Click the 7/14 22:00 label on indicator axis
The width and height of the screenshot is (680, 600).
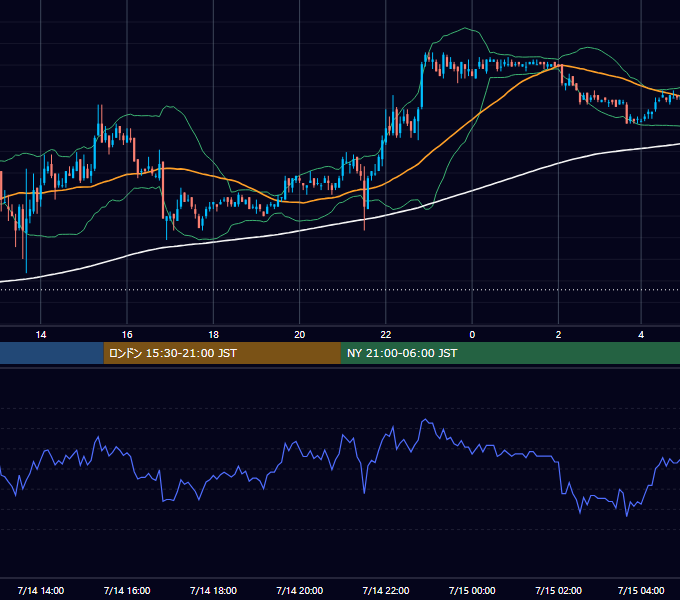tap(386, 590)
